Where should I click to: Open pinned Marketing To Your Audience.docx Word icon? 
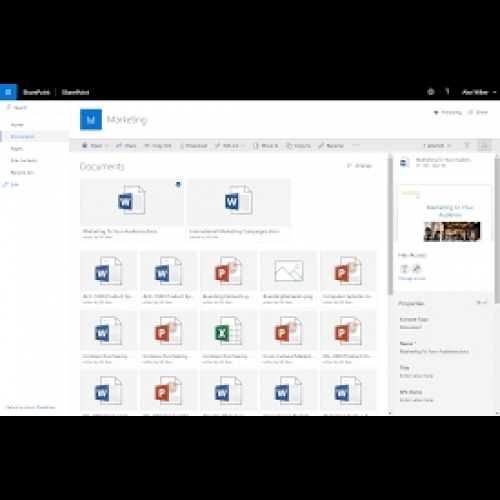pos(132,200)
